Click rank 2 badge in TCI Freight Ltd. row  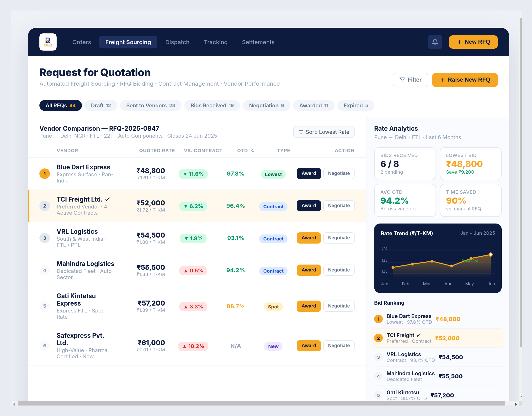coord(45,206)
